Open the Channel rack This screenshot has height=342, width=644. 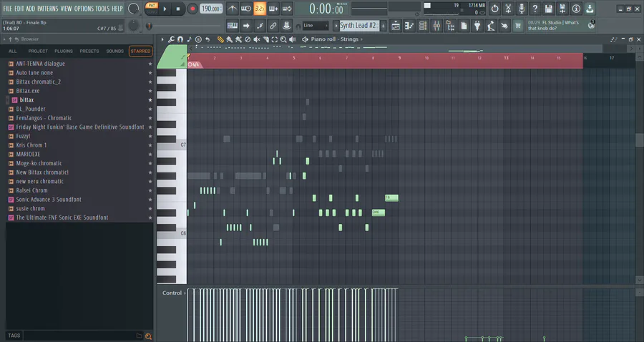tap(423, 26)
